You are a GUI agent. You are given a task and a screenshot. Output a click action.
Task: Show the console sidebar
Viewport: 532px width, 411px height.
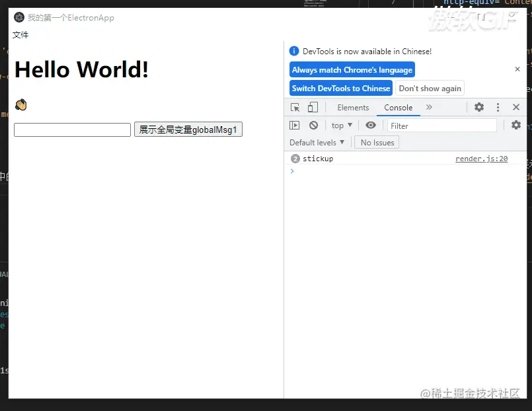pyautogui.click(x=295, y=125)
